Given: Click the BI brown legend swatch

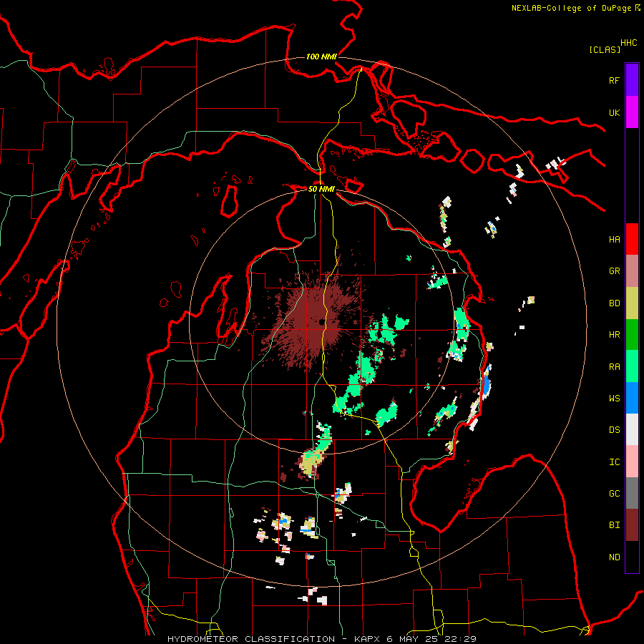Looking at the screenshot, I should point(632,525).
